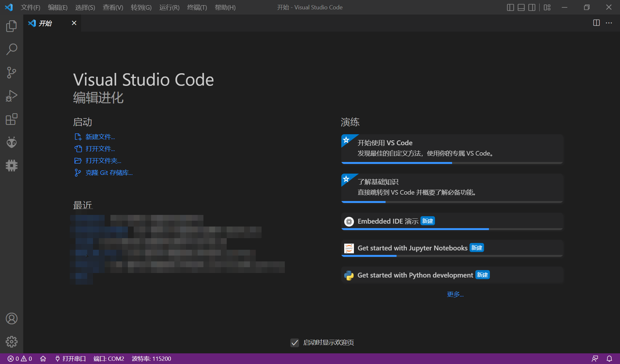Click the star badge on 开始使用 VS Code
This screenshot has height=364, width=620.
click(346, 140)
